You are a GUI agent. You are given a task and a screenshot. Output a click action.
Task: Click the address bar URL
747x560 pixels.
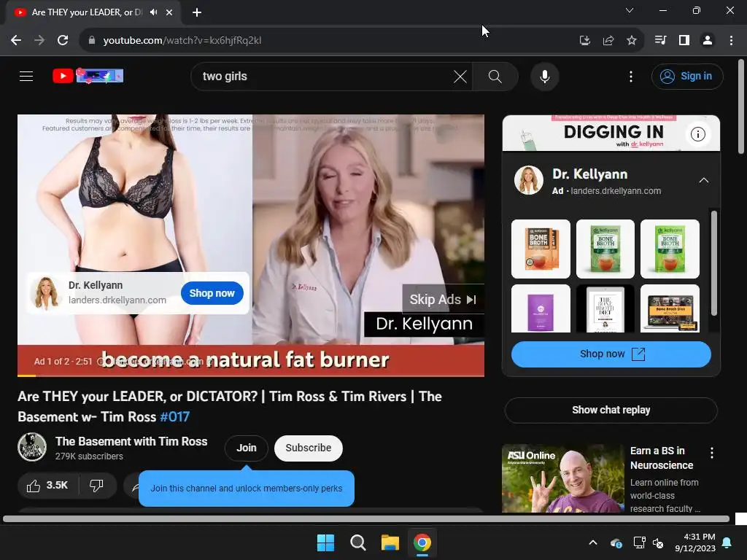point(182,41)
